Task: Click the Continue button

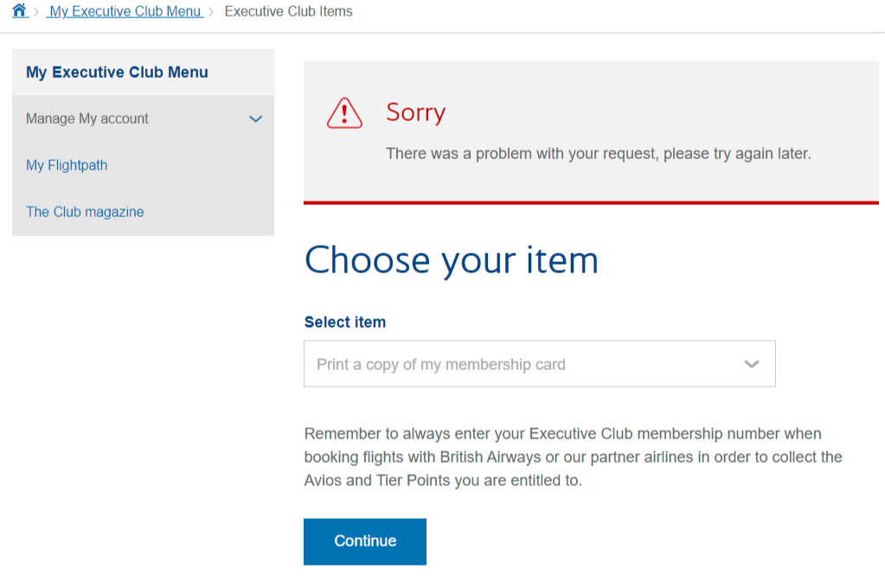Action: pos(365,541)
